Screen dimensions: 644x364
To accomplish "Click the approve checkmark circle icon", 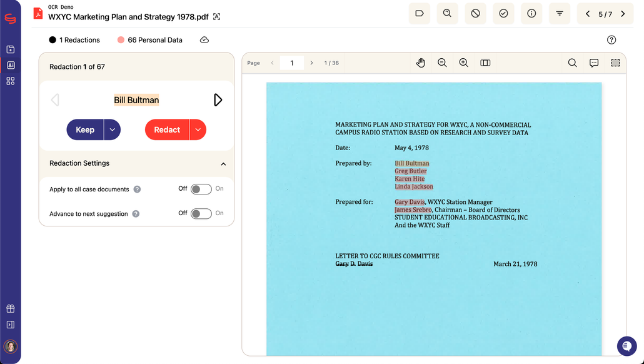I will point(503,14).
